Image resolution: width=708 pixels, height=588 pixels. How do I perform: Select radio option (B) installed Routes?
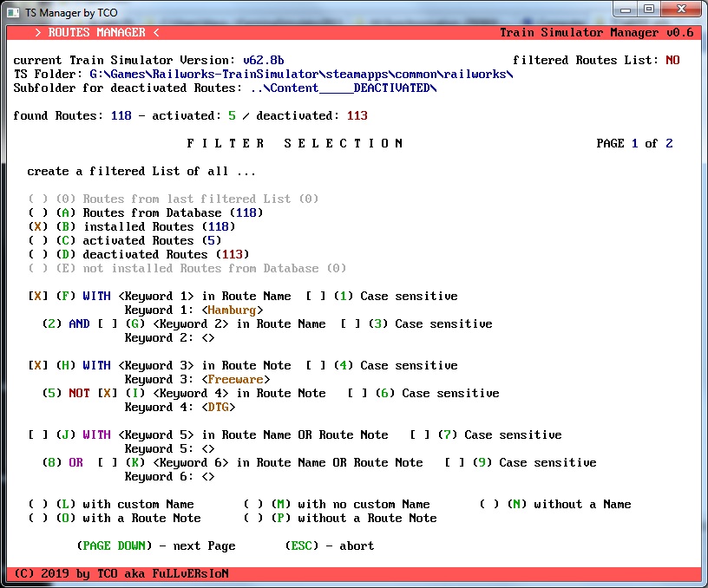tap(38, 227)
